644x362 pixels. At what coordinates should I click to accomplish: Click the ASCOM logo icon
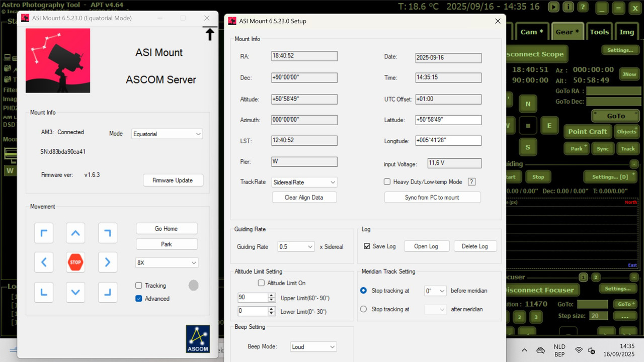tap(198, 339)
